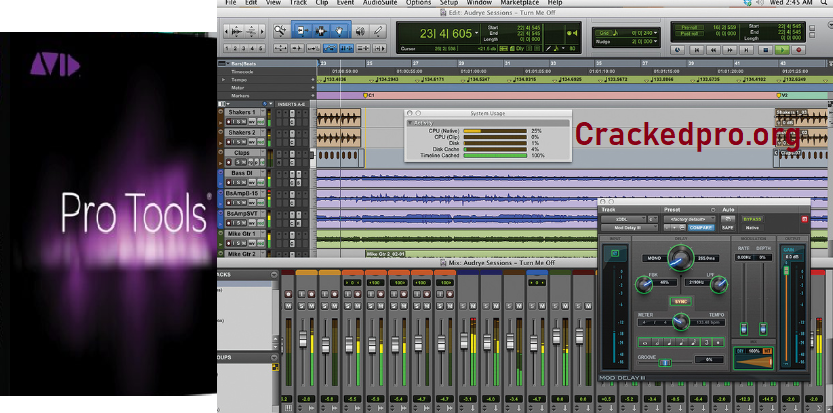Click the Rewind transport button
The height and width of the screenshot is (413, 833).
coord(712,50)
